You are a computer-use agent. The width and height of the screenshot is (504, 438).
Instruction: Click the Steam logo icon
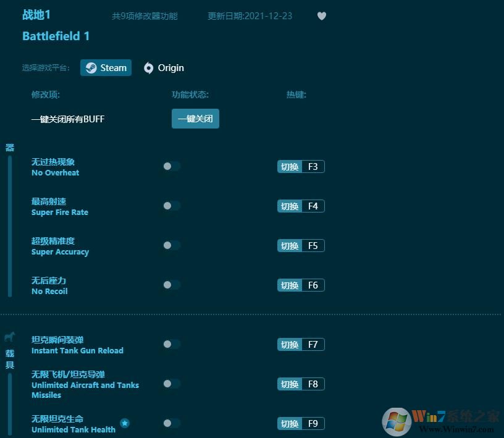pos(91,68)
